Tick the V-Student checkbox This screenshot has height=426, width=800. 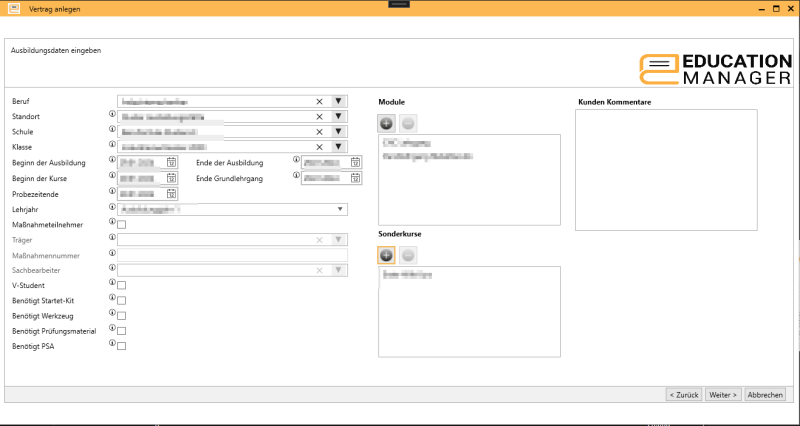122,285
